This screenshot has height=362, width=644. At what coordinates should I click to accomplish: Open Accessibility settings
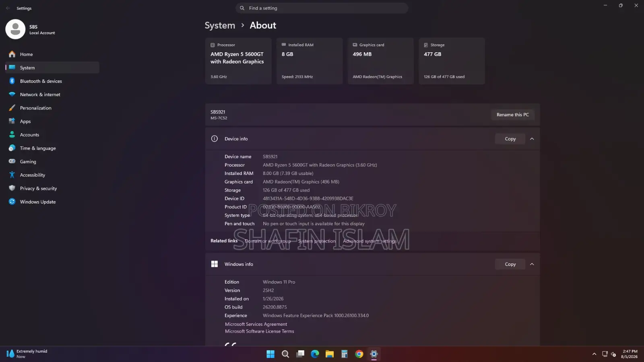pos(52,175)
